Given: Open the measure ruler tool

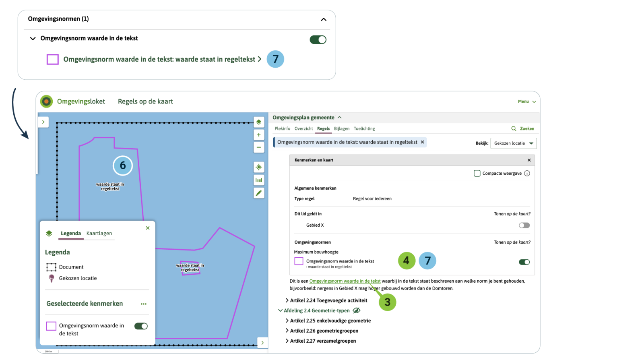Looking at the screenshot, I should coord(258,180).
